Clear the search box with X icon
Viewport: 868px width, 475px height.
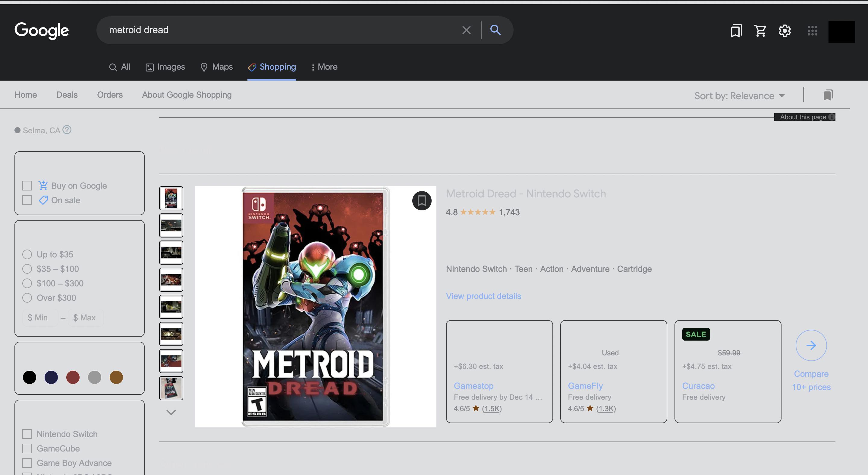pyautogui.click(x=466, y=30)
